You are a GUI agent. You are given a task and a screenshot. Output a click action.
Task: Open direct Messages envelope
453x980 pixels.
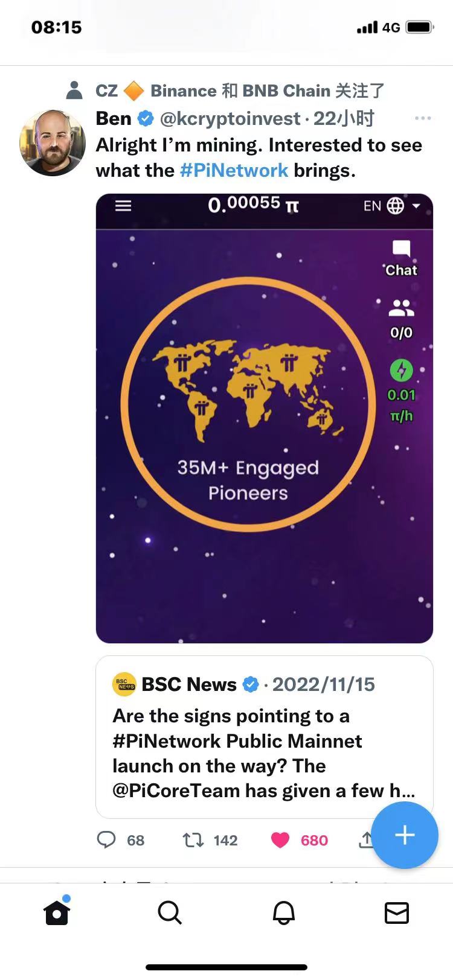point(397,912)
